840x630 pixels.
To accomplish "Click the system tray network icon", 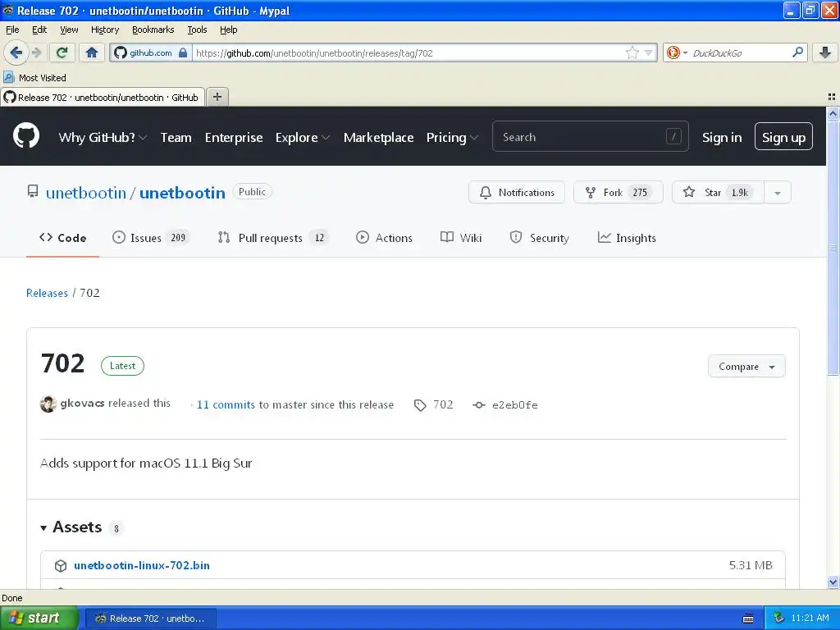I will click(x=779, y=618).
